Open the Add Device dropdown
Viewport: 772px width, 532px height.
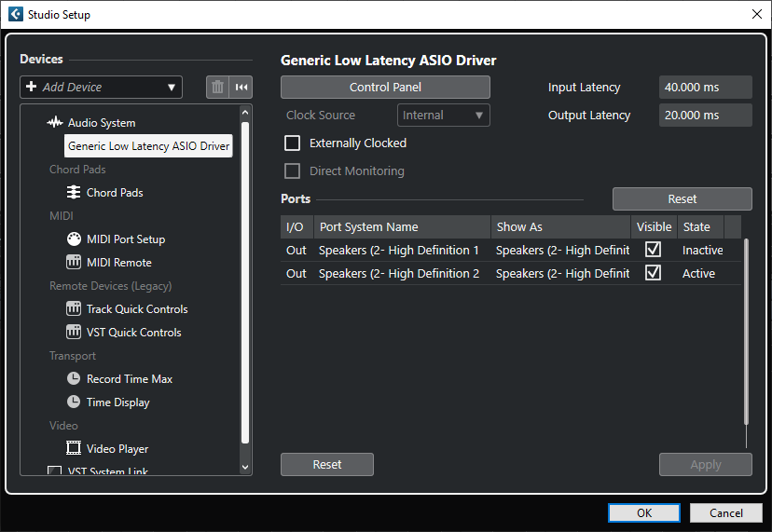(x=101, y=87)
